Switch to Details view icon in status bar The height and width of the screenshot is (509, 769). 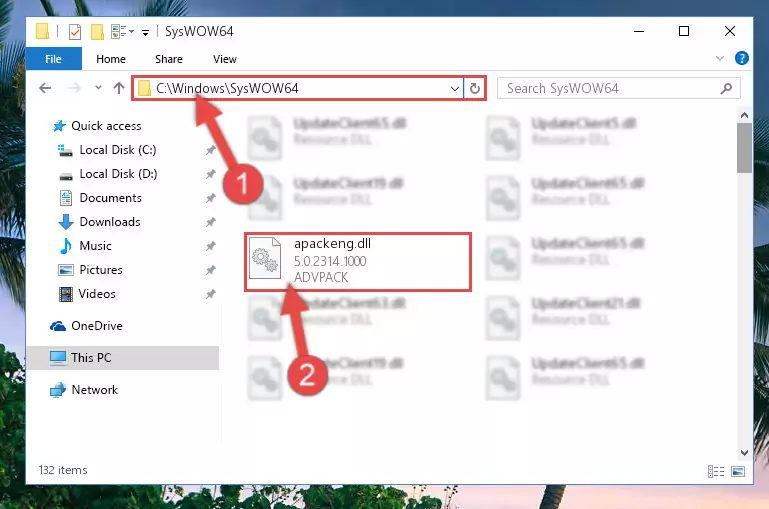click(x=716, y=471)
